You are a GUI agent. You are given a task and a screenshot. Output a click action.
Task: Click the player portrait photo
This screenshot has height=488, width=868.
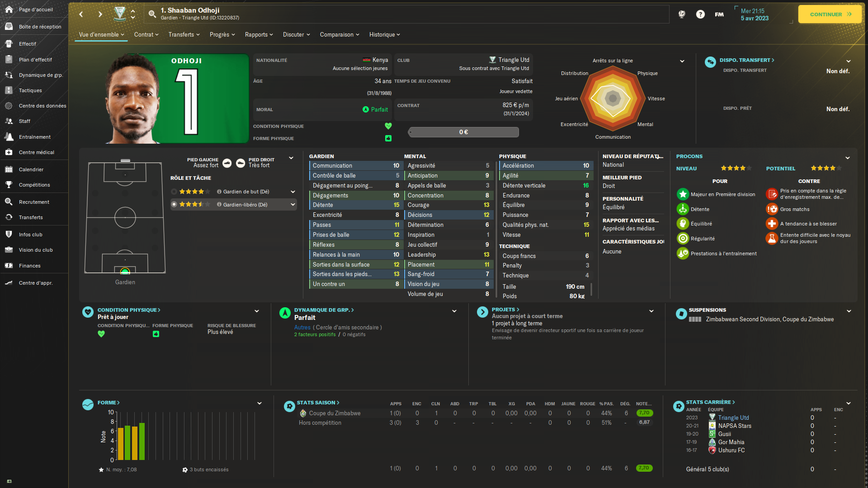(133, 99)
